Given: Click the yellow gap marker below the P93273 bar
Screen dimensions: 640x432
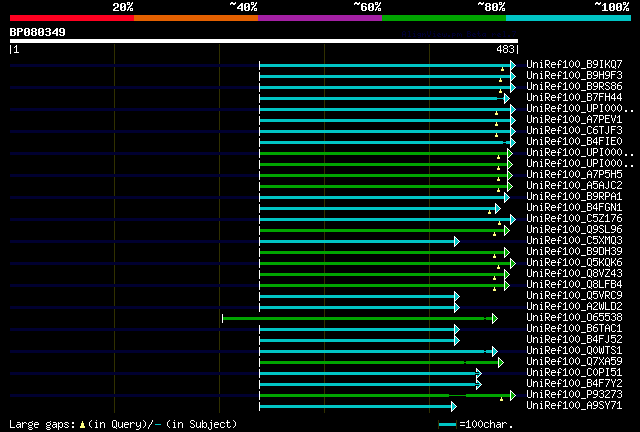Looking at the screenshot, I should click(x=502, y=399).
